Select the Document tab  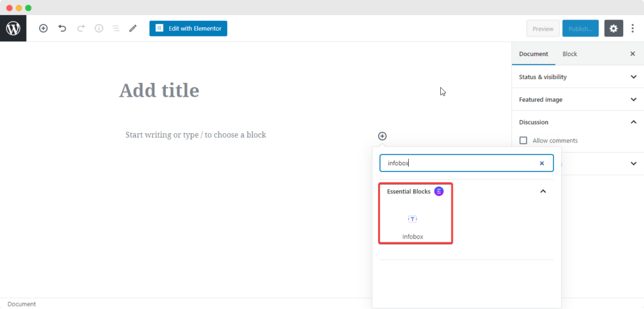pyautogui.click(x=533, y=54)
